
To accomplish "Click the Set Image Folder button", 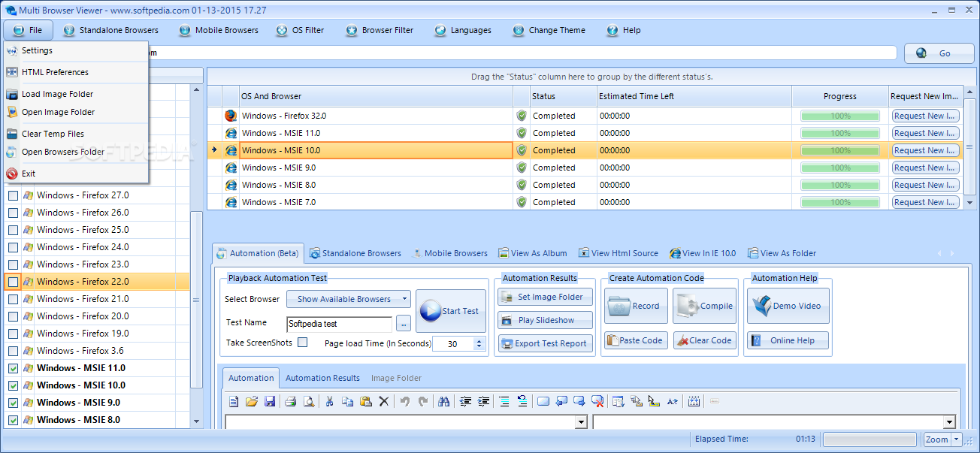I will 545,297.
